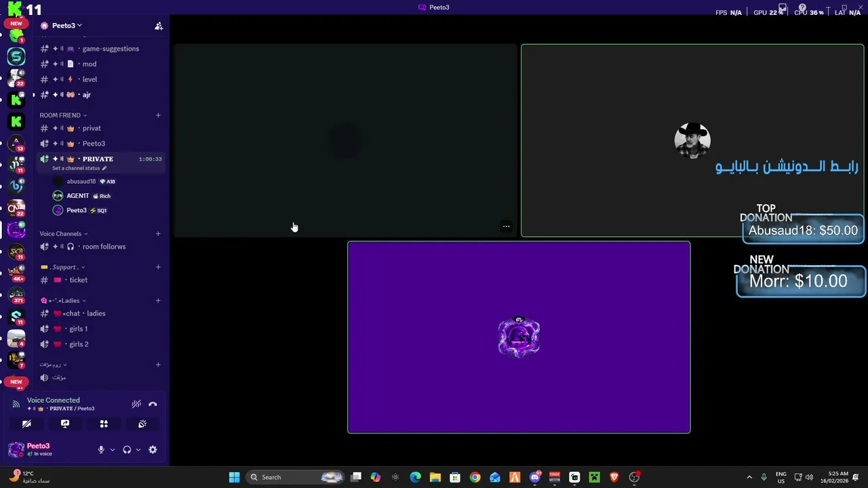
Task: Open the chat ladies channel
Action: (101, 314)
